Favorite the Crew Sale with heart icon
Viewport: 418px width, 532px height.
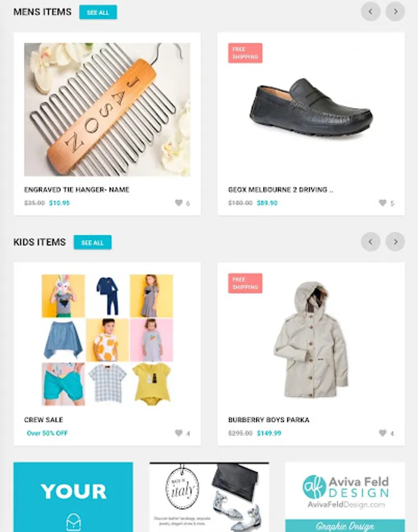(179, 433)
